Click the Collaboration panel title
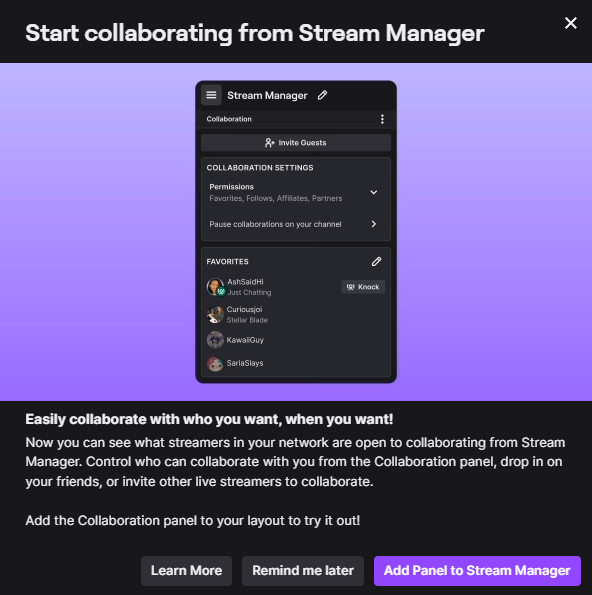Image resolution: width=592 pixels, height=595 pixels. click(x=229, y=119)
